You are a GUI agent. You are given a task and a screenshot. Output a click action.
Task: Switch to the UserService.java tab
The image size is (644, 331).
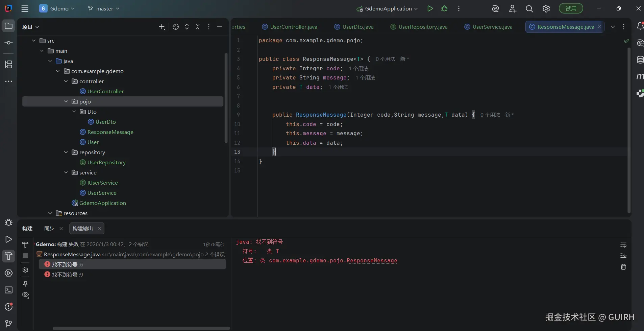pyautogui.click(x=492, y=27)
